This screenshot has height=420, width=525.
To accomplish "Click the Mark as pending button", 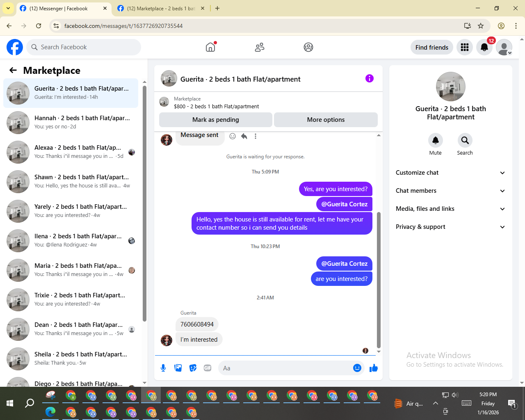I will click(x=216, y=120).
